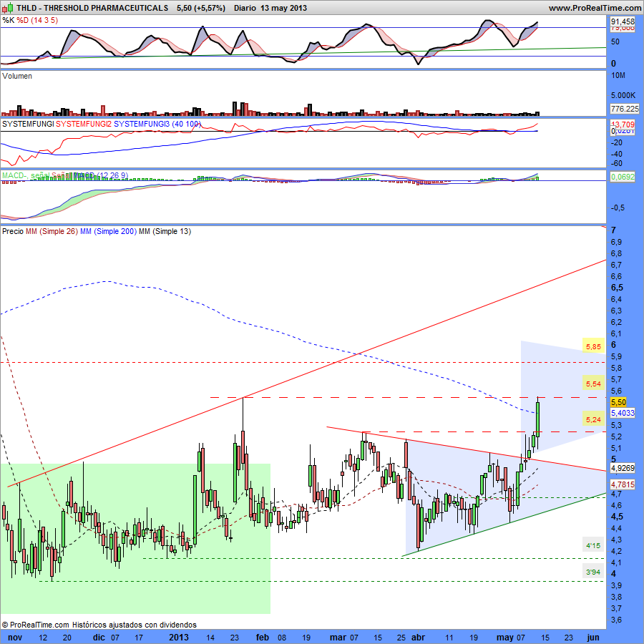Click the 0,0692 MACD value box
Image resolution: width=644 pixels, height=644 pixels.
tap(623, 177)
